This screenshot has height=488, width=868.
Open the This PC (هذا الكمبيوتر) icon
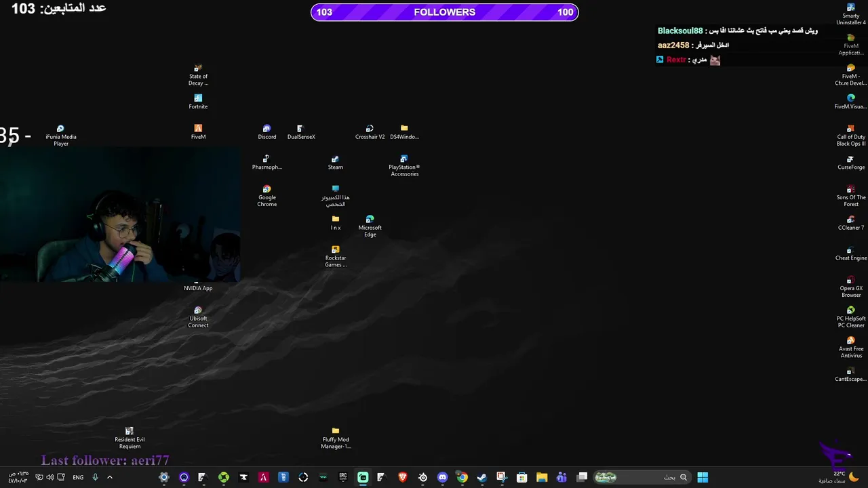[335, 196]
